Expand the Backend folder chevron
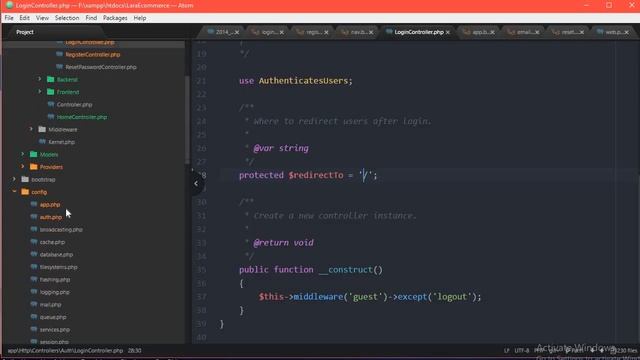The image size is (640, 360). (x=40, y=79)
